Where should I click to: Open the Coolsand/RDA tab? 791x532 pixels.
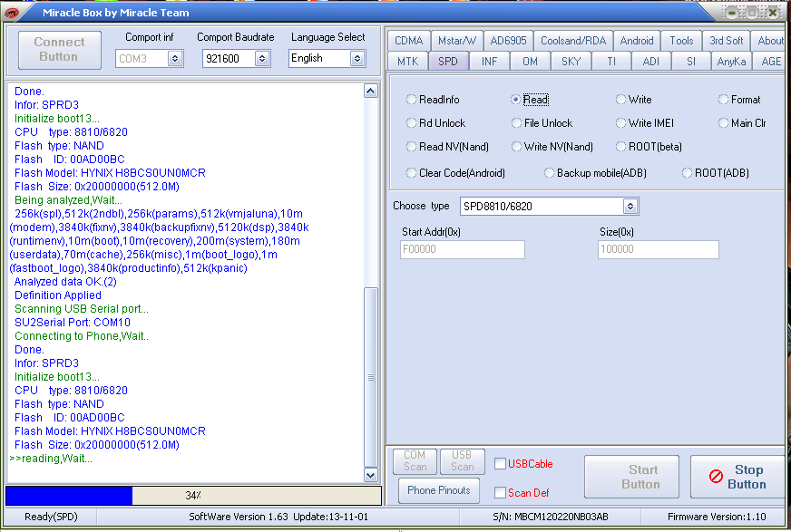coord(573,41)
